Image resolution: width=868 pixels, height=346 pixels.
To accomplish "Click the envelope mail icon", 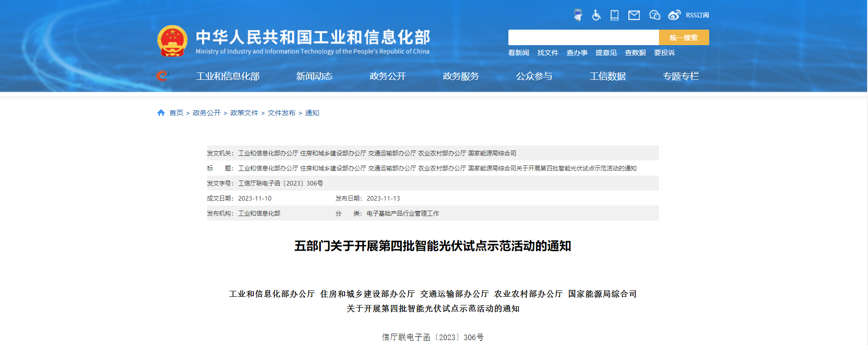I will point(634,15).
